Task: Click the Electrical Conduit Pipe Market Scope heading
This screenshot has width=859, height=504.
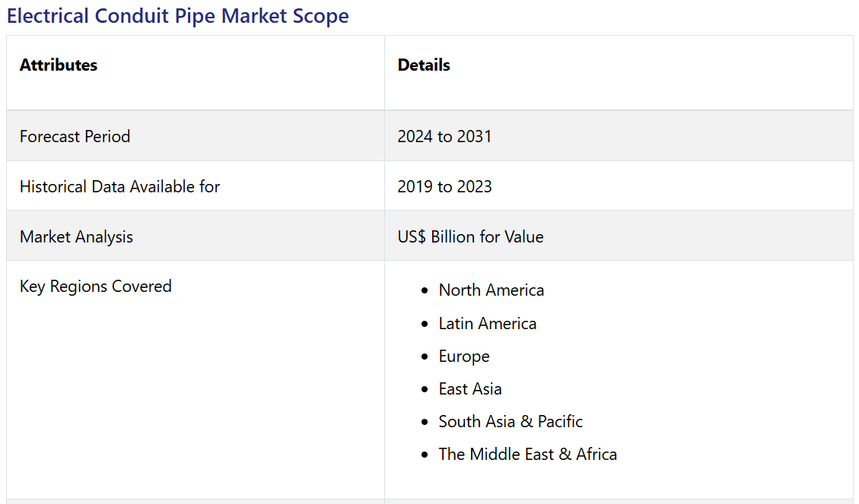Action: [178, 16]
